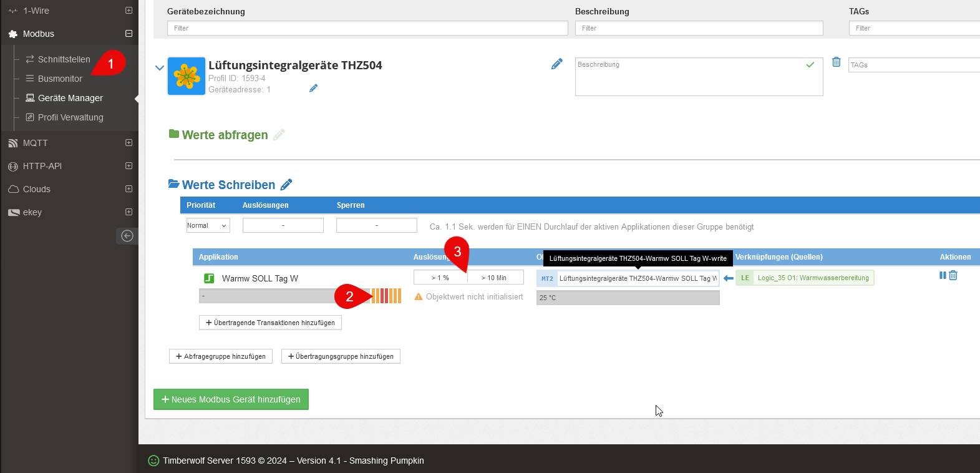Pause the Warmw SOLL Tag W transaction
Screen dimensions: 980x473
coord(943,275)
